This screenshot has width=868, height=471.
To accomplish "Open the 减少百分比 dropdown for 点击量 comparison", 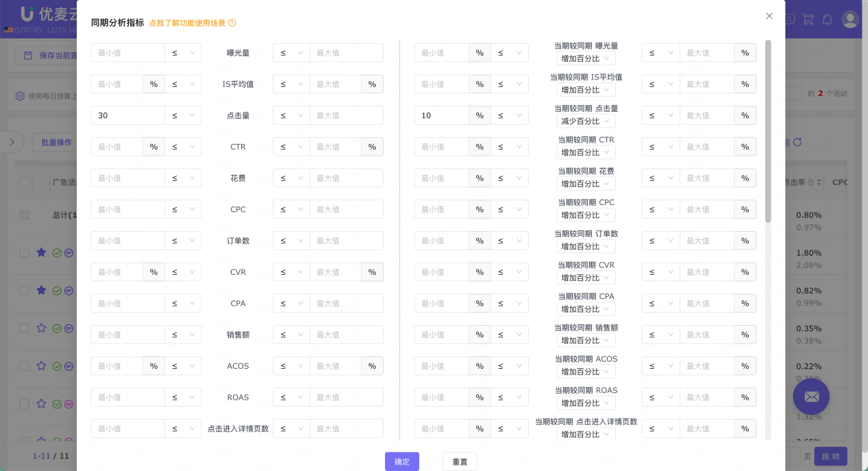I will (586, 120).
